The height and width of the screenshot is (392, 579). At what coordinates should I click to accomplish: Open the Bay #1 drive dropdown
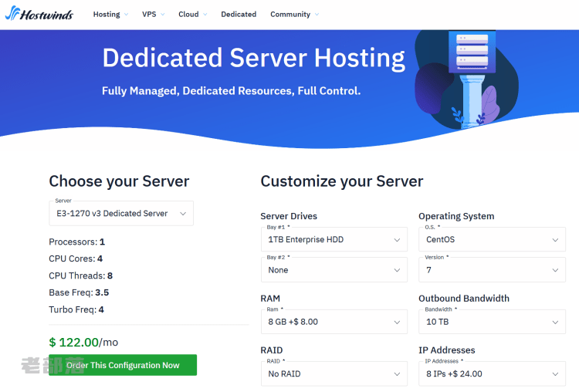pos(334,239)
